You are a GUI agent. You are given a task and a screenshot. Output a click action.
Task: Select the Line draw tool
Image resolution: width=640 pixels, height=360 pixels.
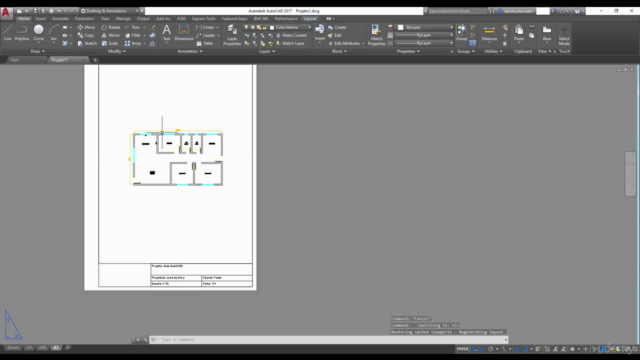click(7, 32)
